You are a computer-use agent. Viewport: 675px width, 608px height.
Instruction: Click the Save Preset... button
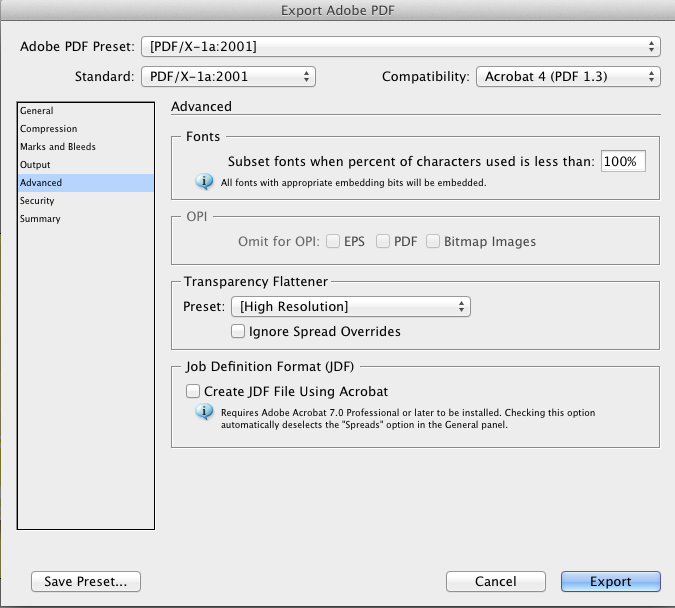[x=86, y=581]
